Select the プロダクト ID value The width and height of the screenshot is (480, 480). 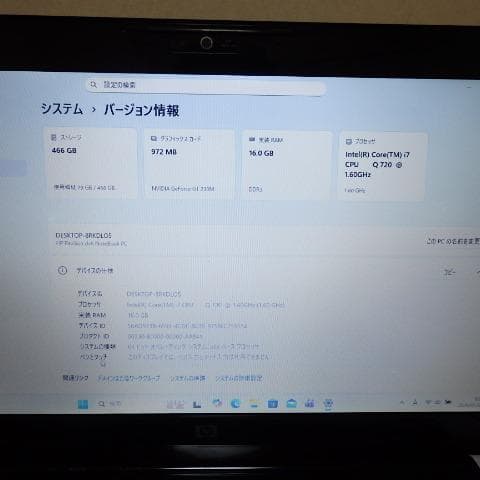(165, 336)
